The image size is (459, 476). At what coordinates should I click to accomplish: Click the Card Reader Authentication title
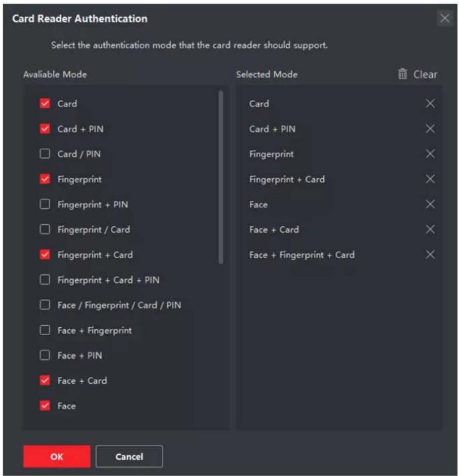80,19
